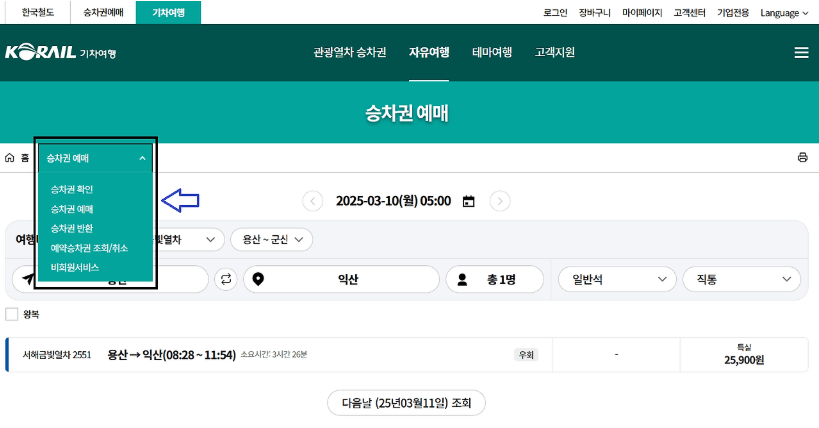Toggle the 왕복 round-trip checkbox

(x=11, y=314)
